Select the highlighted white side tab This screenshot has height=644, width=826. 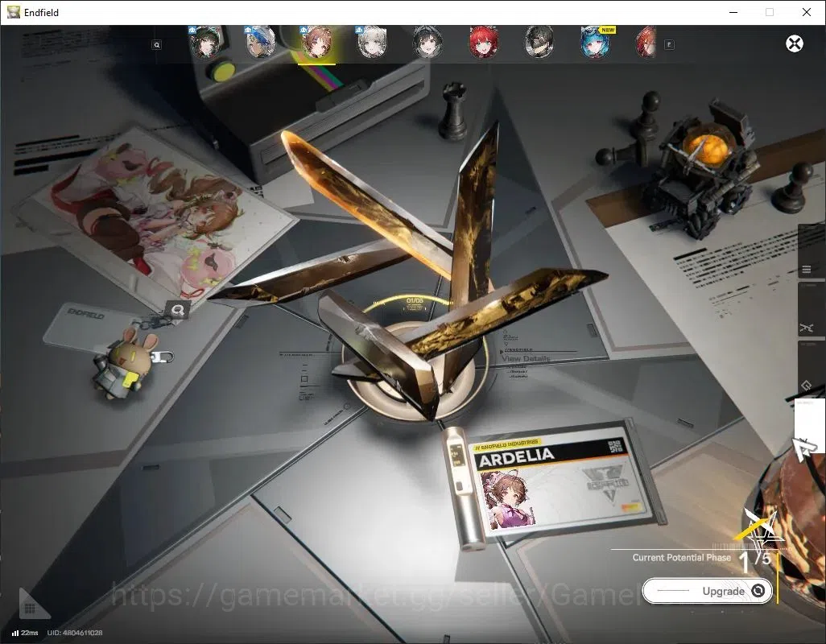(810, 426)
